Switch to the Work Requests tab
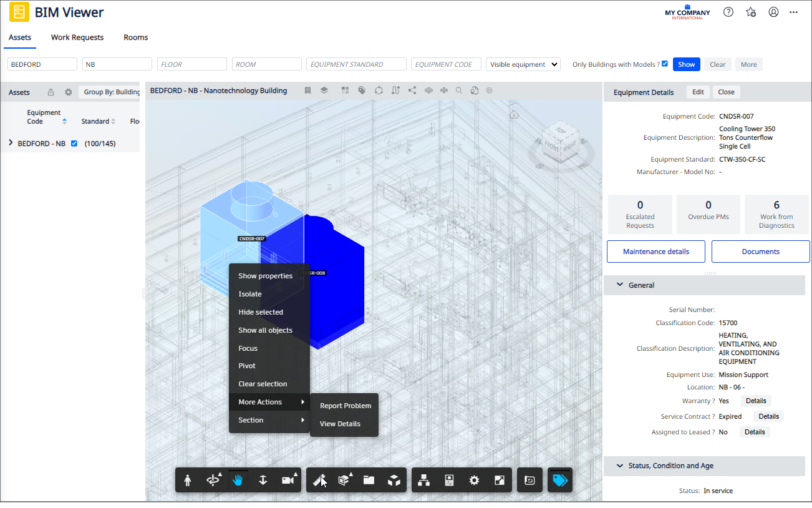Image resolution: width=812 pixels, height=508 pixels. (x=77, y=37)
